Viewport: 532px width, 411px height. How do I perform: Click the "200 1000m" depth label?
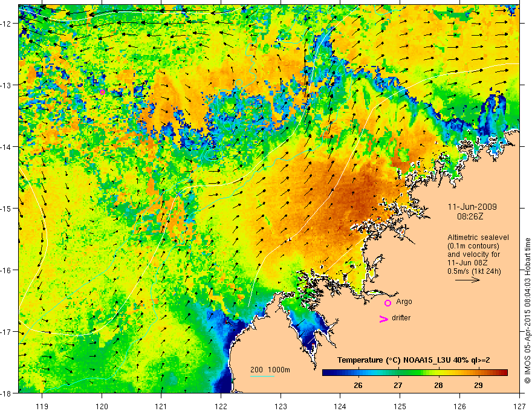tap(270, 370)
